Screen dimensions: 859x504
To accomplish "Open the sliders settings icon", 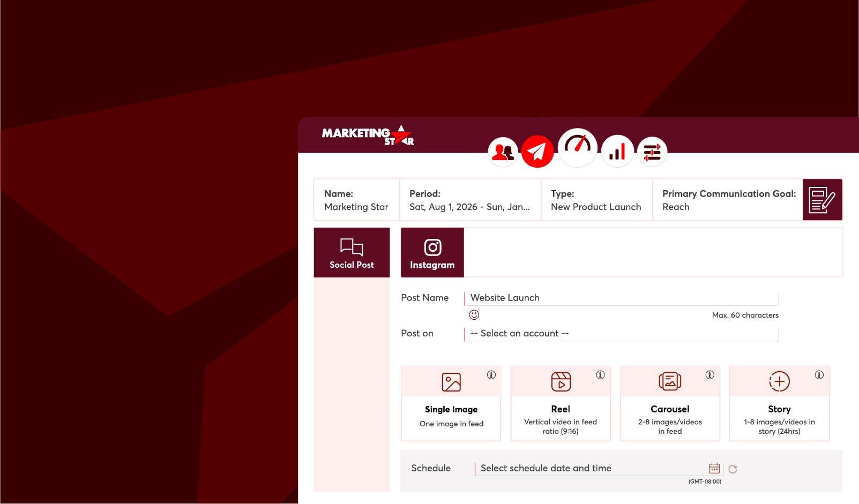I will pos(652,152).
